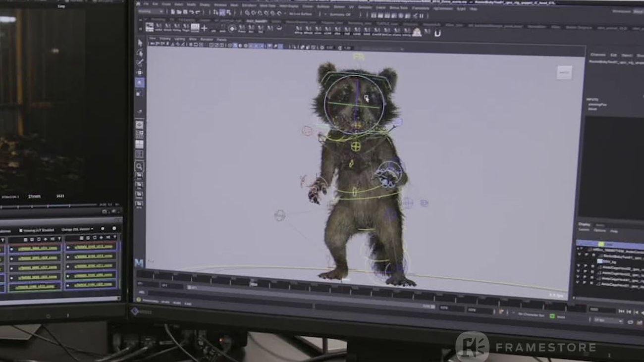Open the No Character Set dropdown
644x362 pixels.
tap(531, 315)
